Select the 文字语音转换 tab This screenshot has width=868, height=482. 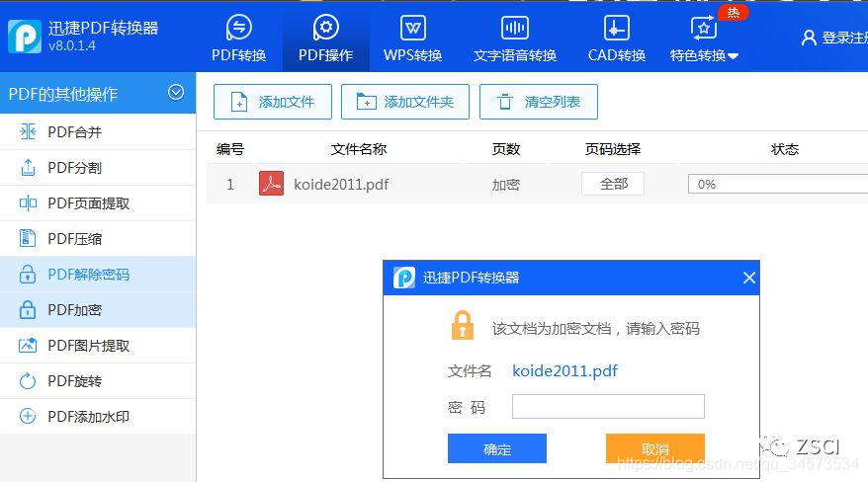515,38
